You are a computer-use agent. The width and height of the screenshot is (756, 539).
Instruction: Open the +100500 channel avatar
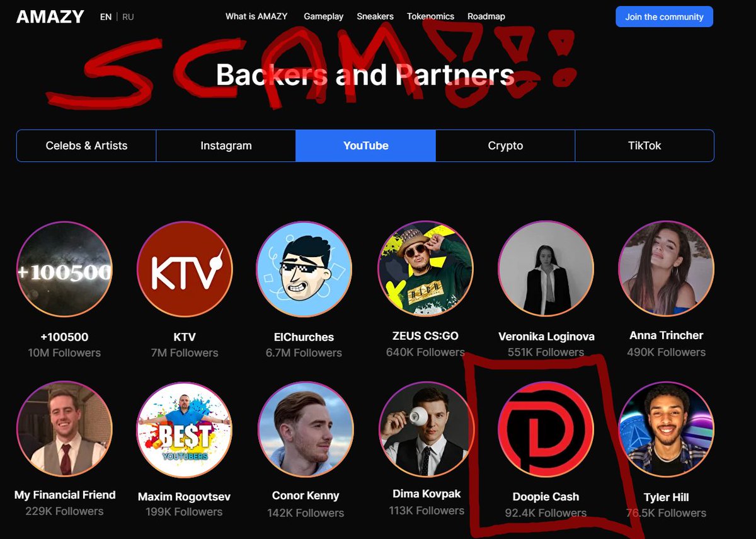(x=64, y=269)
